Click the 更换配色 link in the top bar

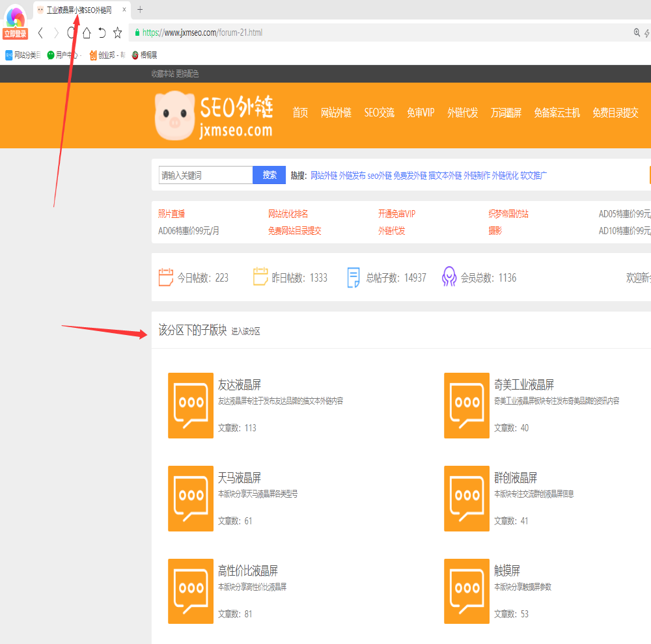click(187, 74)
